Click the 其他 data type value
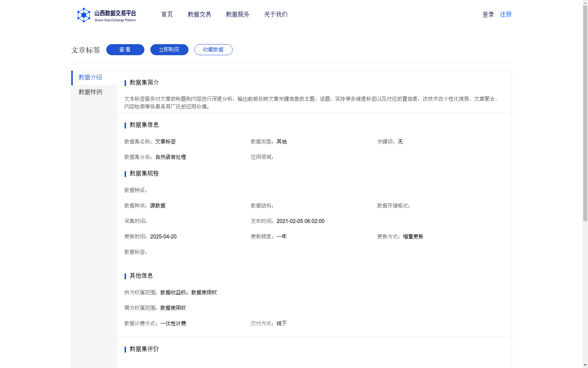The image size is (588, 368). [282, 142]
